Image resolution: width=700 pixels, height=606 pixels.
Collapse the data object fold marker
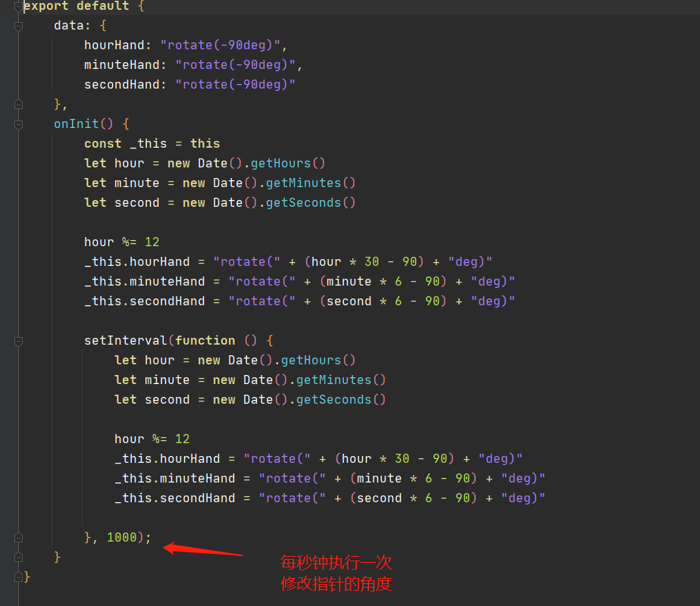pos(19,26)
